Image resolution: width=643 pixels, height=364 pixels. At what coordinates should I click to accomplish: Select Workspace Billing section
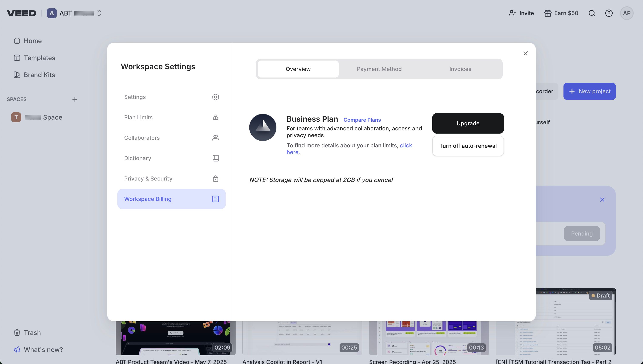pos(171,199)
